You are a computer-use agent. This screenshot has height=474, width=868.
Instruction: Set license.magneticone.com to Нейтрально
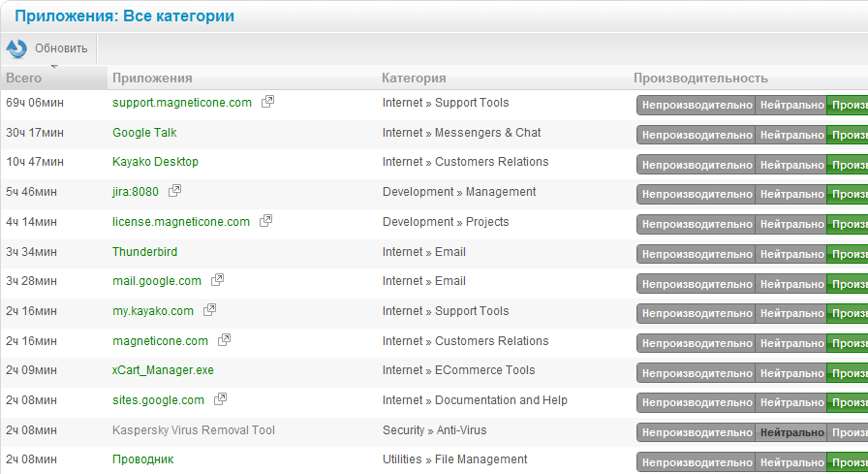pyautogui.click(x=791, y=224)
